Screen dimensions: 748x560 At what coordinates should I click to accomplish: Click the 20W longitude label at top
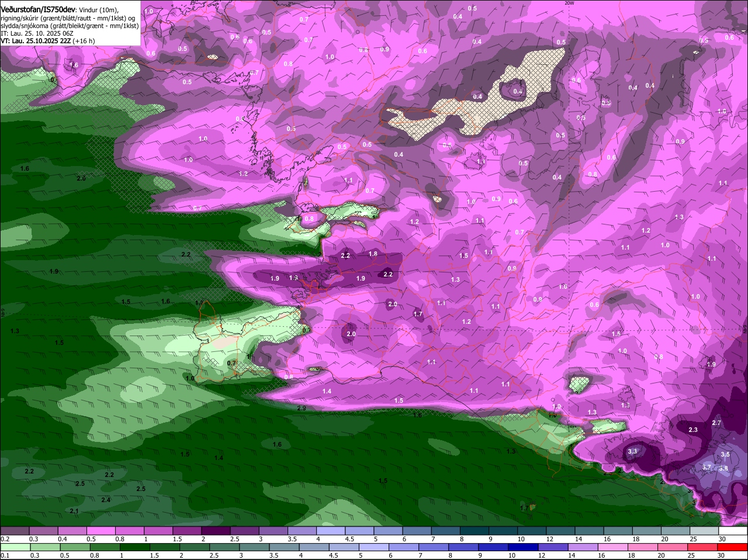click(569, 3)
